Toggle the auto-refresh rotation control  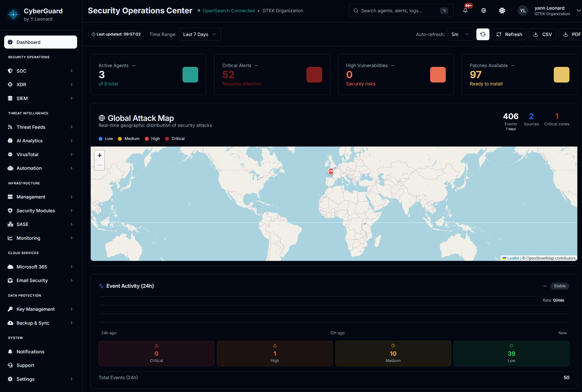click(x=483, y=34)
